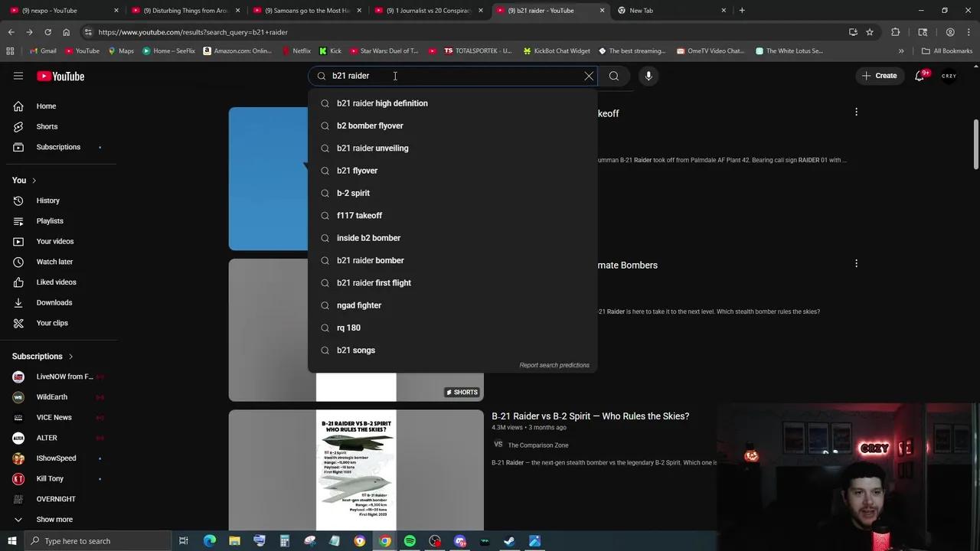Open B-21 Raider vs B-2 Spirit video title
The image size is (980, 551).
pos(590,416)
